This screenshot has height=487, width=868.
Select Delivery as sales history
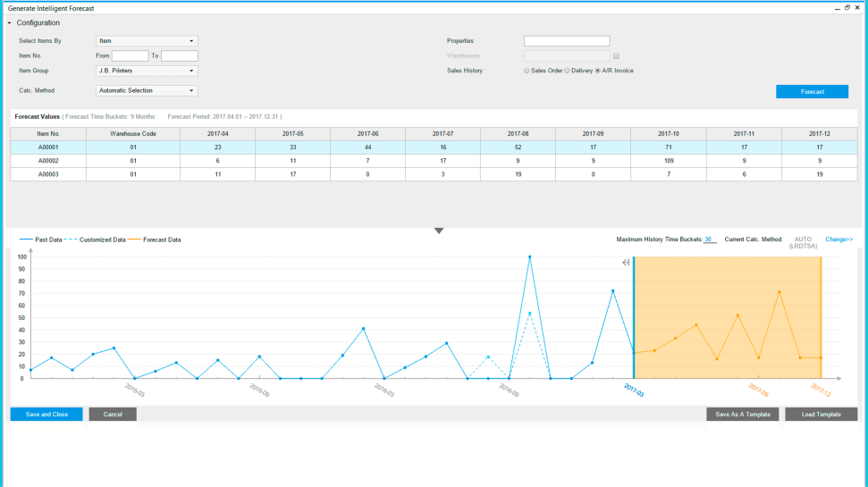click(x=569, y=71)
